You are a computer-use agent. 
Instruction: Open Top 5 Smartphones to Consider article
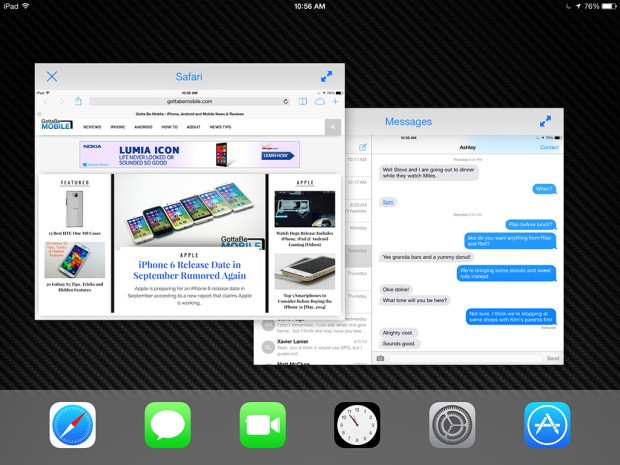point(304,301)
